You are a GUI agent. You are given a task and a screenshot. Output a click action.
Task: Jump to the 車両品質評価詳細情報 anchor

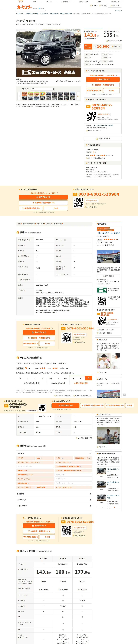pos(29,224)
